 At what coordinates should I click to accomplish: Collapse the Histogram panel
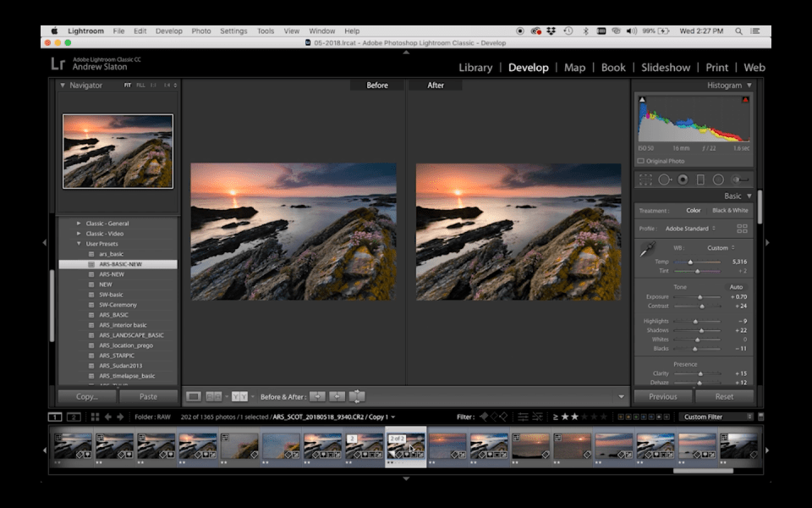tap(749, 86)
